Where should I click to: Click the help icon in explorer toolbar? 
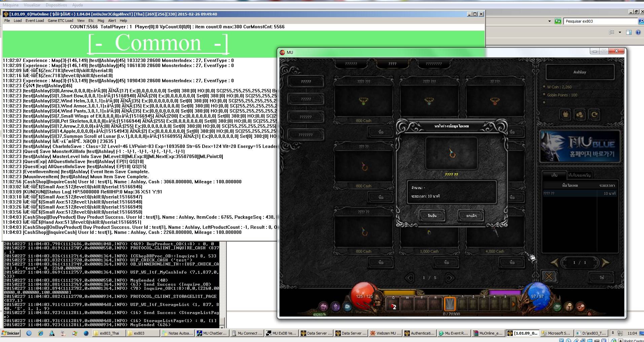638,32
